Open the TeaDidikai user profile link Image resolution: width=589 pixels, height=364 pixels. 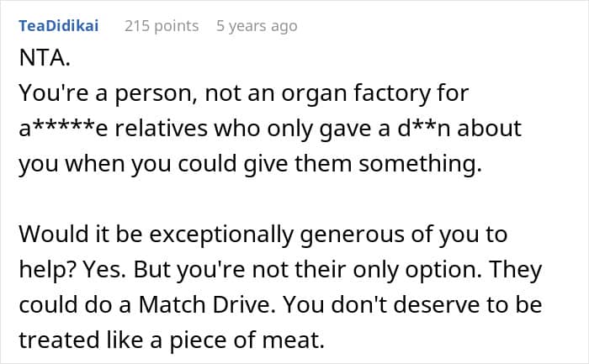[59, 26]
